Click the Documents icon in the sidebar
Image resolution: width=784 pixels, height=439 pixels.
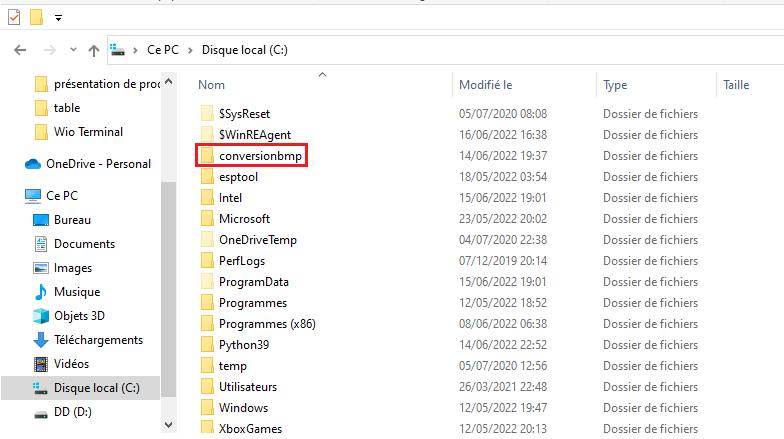(x=40, y=244)
